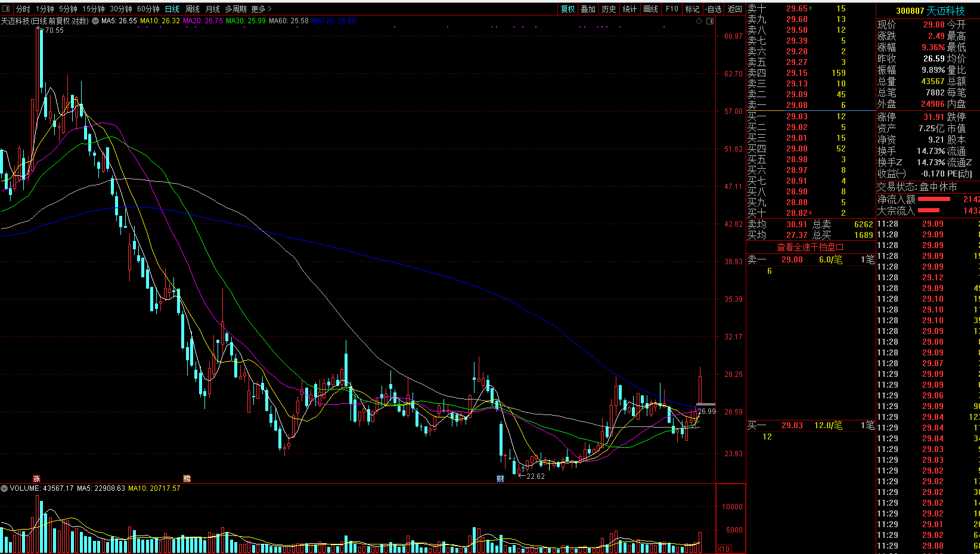Select the 15分钟 period tab

point(93,9)
